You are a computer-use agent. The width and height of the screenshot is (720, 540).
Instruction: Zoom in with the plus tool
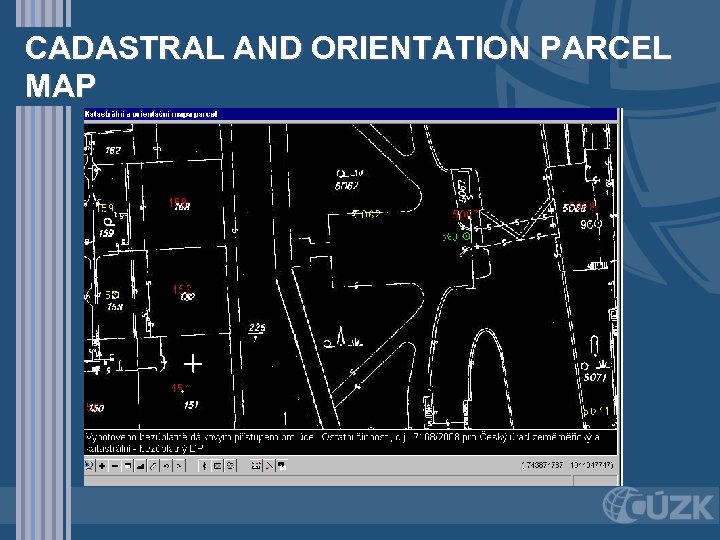click(102, 466)
